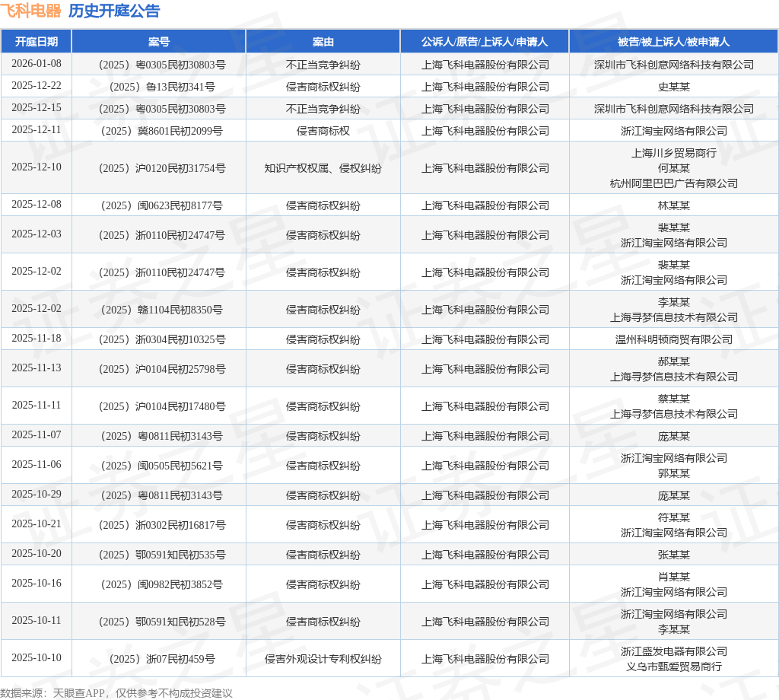Click defendant 义乌市甄爱贸易商行
Image resolution: width=779 pixels, height=700 pixels.
click(x=674, y=667)
